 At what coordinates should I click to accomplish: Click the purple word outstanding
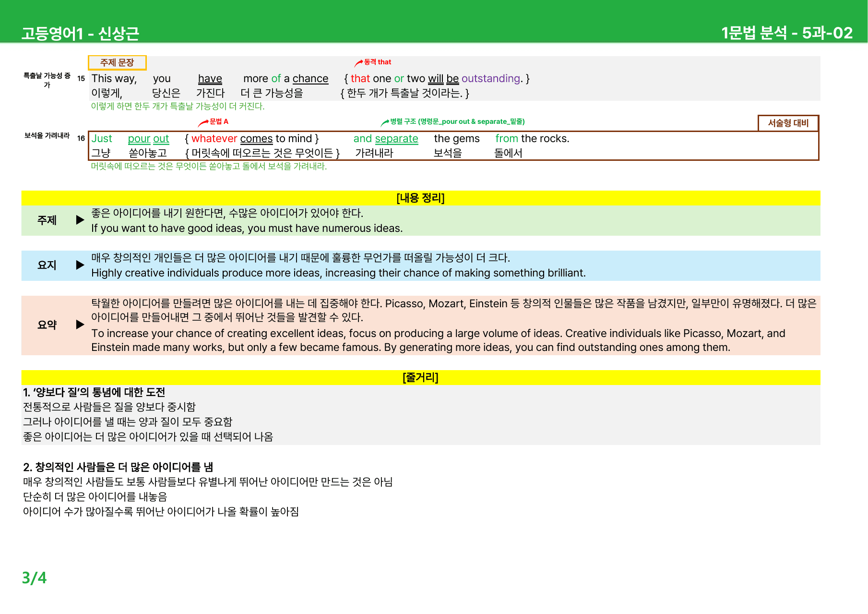click(492, 79)
